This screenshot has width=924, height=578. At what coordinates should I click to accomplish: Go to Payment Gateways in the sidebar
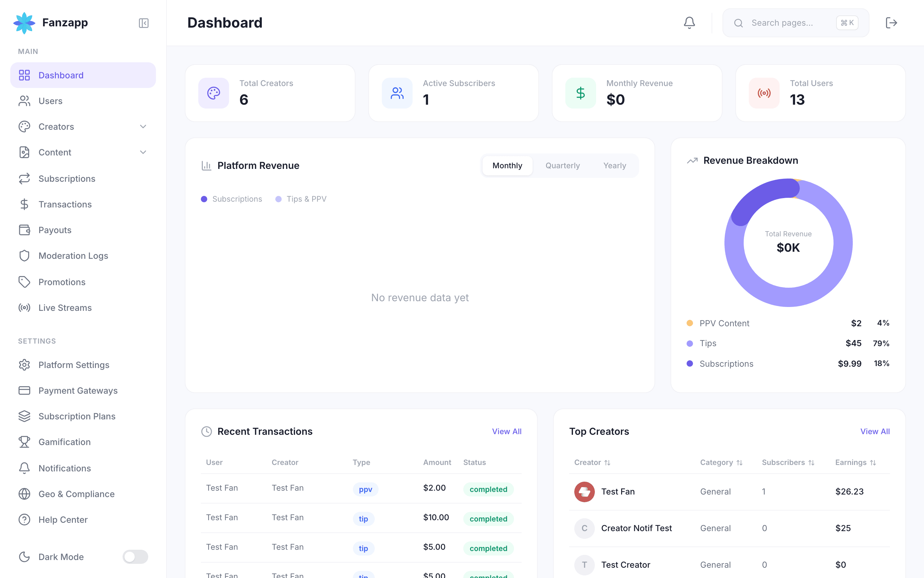coord(83,391)
